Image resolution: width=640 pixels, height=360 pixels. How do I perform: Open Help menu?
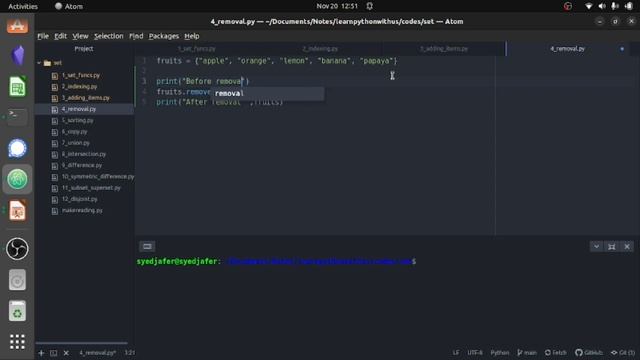tap(192, 36)
